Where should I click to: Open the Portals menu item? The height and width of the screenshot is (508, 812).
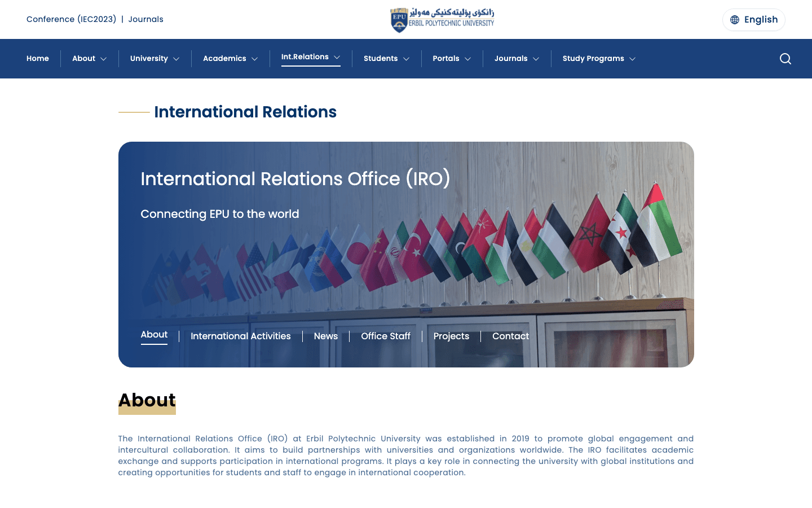tap(446, 59)
